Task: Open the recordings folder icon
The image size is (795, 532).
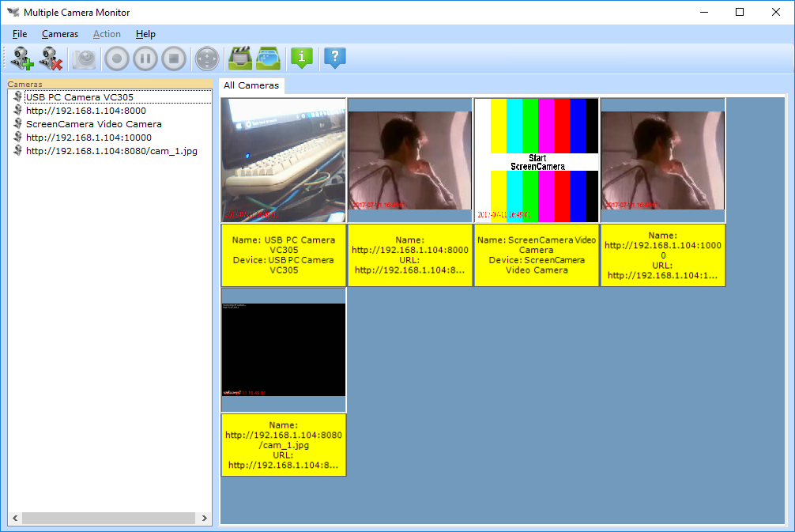Action: coord(241,58)
